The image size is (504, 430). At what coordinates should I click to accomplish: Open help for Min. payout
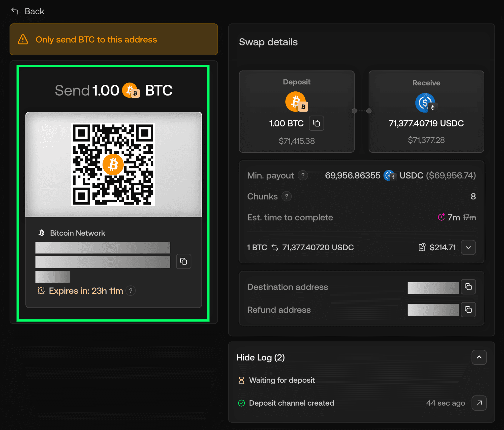(x=303, y=175)
